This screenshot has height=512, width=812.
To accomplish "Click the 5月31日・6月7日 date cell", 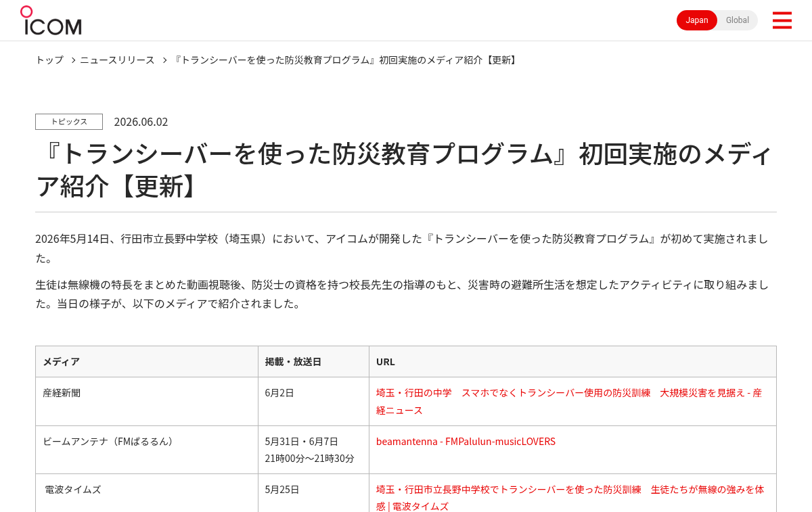I will tap(313, 450).
